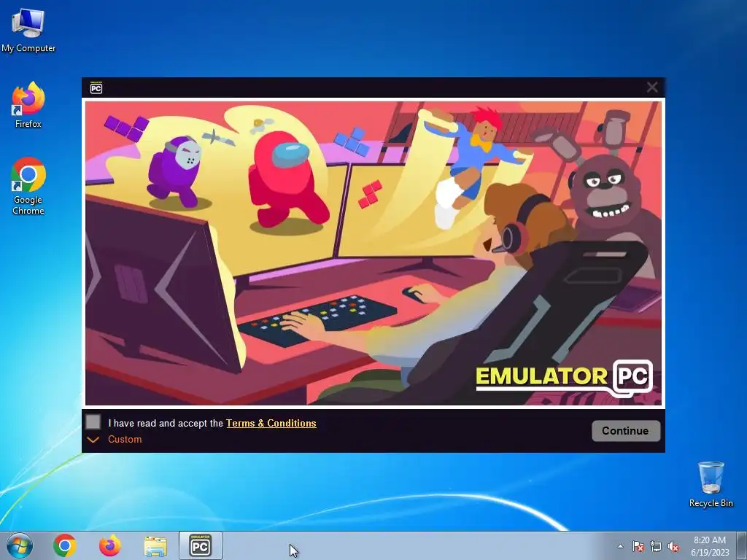Viewport: 747px width, 560px height.
Task: Click the muted volume tray icon
Action: pos(673,546)
